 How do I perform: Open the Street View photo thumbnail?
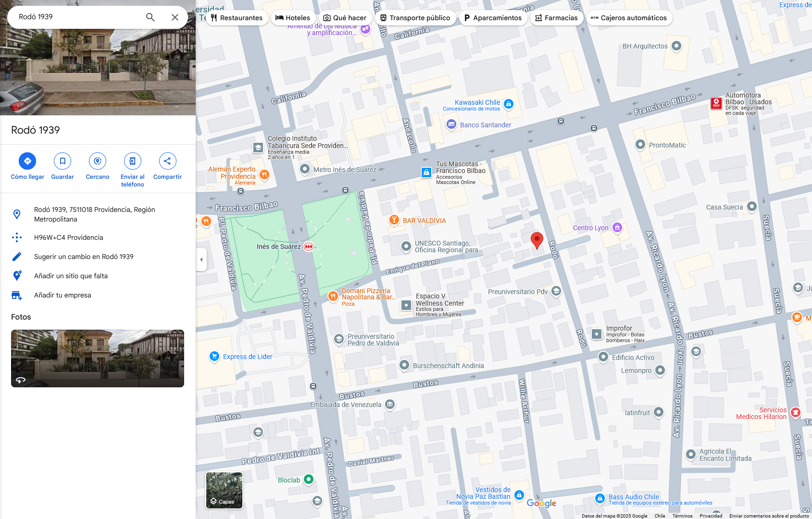click(x=98, y=358)
